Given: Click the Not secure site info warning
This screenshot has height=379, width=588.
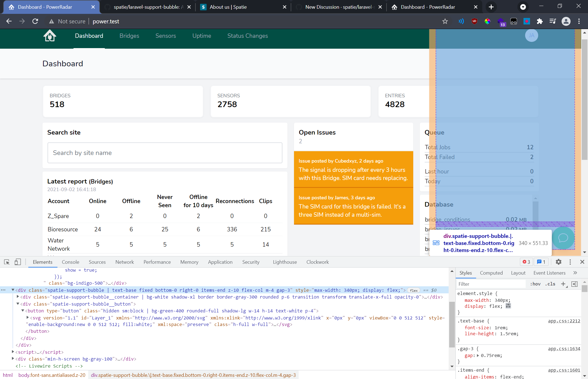Looking at the screenshot, I should click(x=67, y=21).
